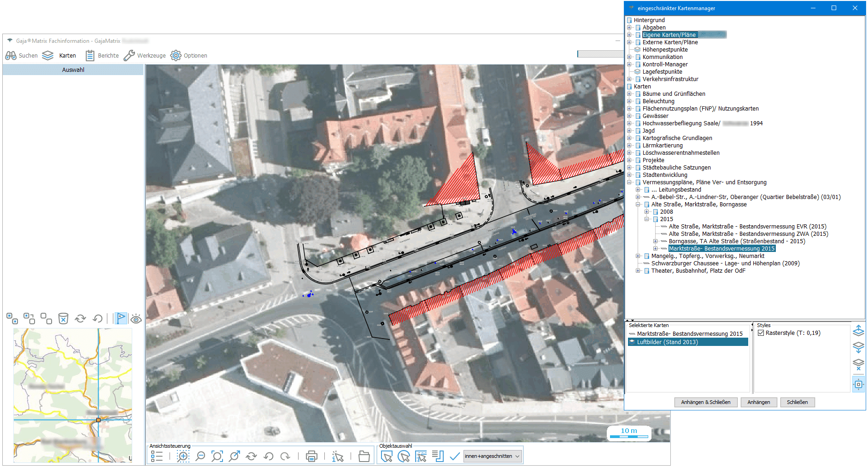Click the open folder icon
Image resolution: width=868 pixels, height=468 pixels.
pos(364,456)
